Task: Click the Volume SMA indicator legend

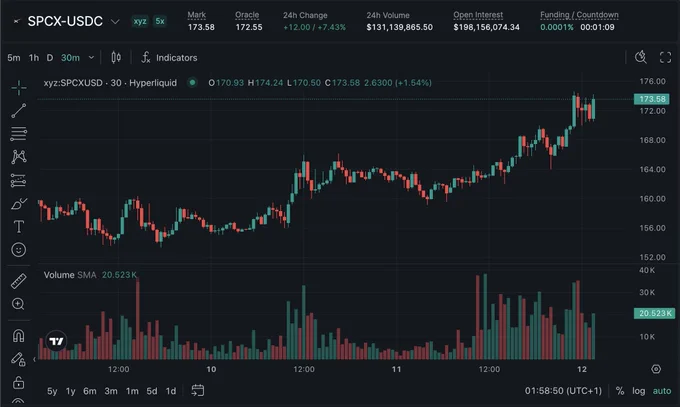Action: [x=90, y=275]
